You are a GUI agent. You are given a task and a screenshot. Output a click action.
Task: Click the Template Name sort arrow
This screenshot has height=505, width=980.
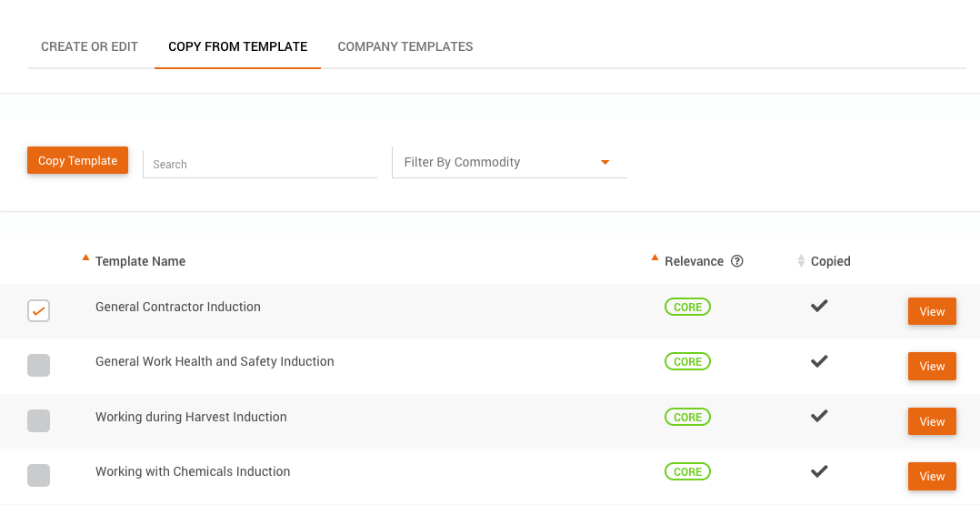click(85, 258)
